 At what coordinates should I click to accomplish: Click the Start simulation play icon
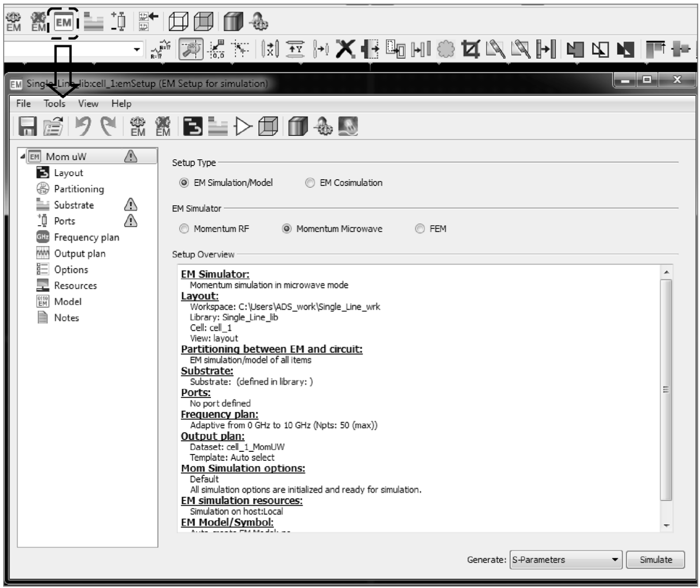coord(243,127)
